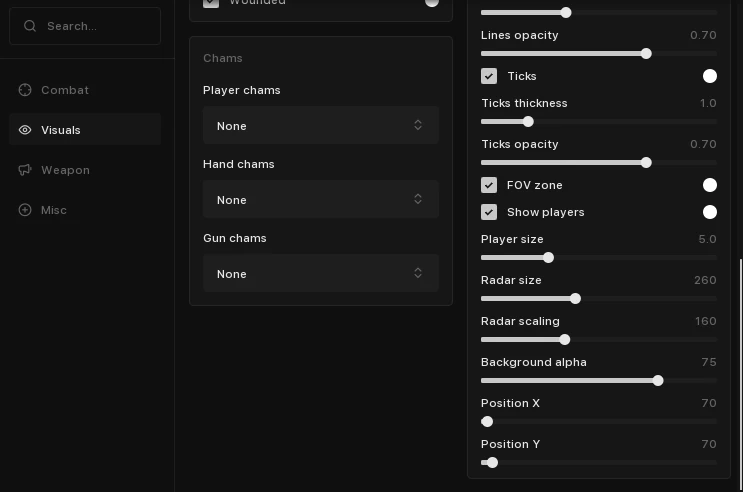Click the Chams section heading
This screenshot has height=492, width=743.
[223, 58]
